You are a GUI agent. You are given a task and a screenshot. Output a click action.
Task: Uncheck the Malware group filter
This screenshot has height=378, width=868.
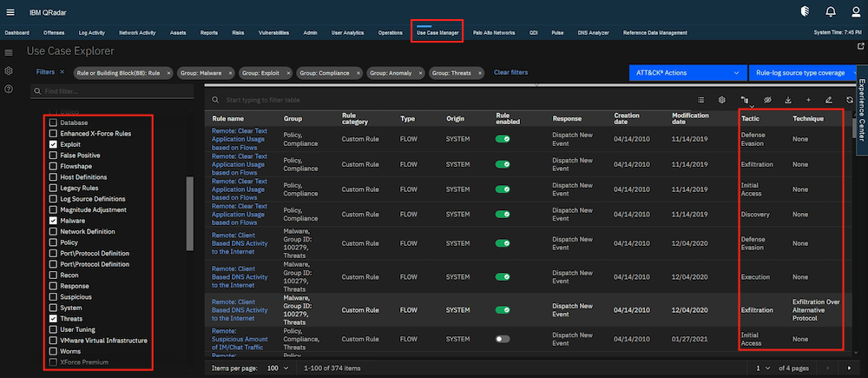click(x=53, y=221)
